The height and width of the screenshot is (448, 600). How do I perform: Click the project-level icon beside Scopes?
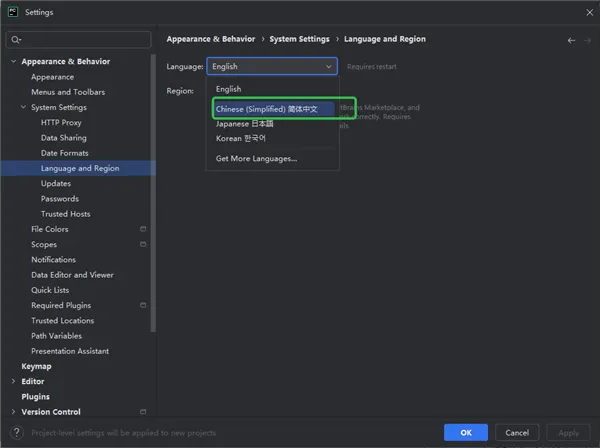(143, 244)
